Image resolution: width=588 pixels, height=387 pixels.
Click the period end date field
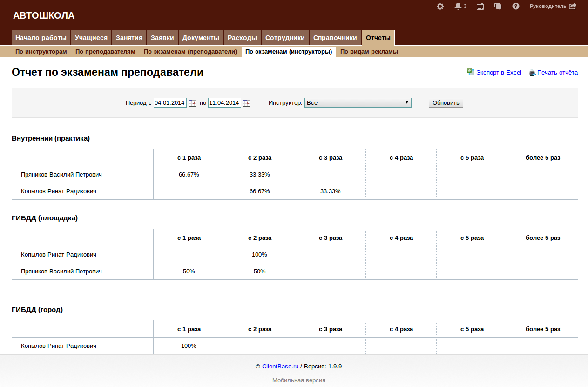click(x=224, y=103)
